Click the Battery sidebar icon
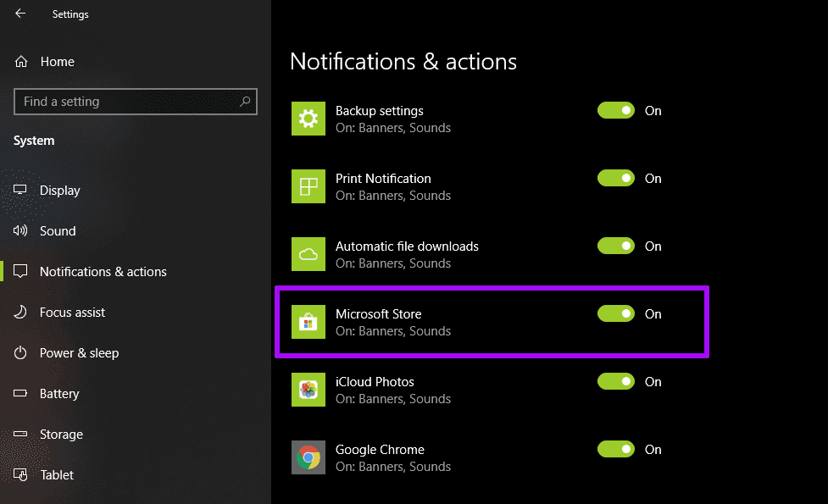This screenshot has height=504, width=828. click(20, 393)
